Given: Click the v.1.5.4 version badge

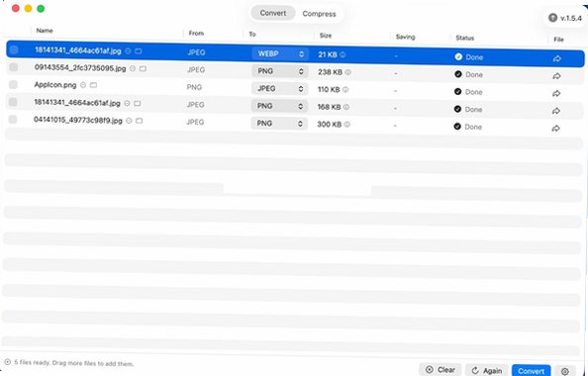Looking at the screenshot, I should click(x=565, y=18).
